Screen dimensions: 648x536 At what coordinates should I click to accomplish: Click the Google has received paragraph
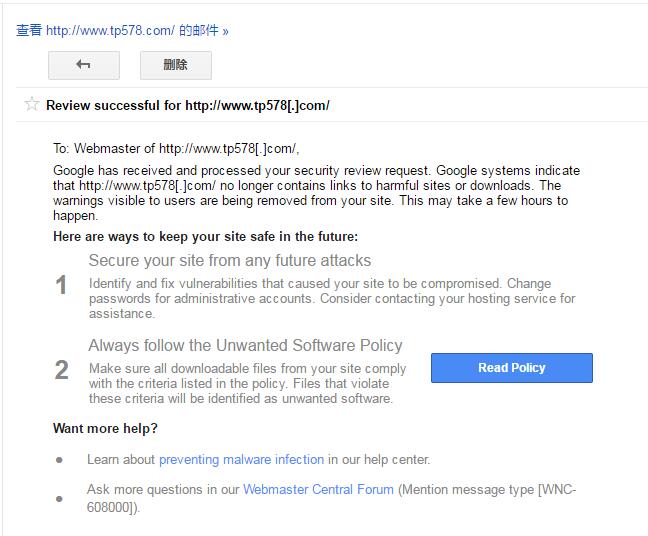pyautogui.click(x=316, y=192)
